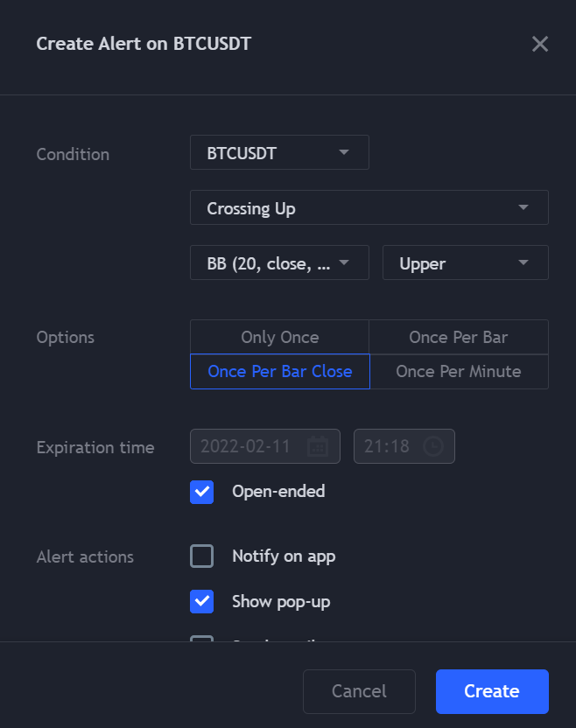Open the BTCUSDT condition dropdown
576x728 pixels.
tap(279, 152)
